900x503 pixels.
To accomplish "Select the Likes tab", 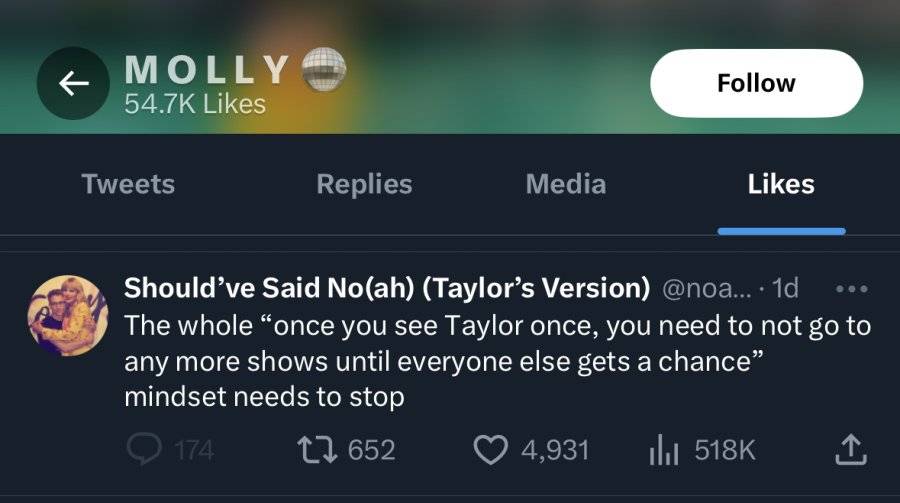I will (x=781, y=184).
